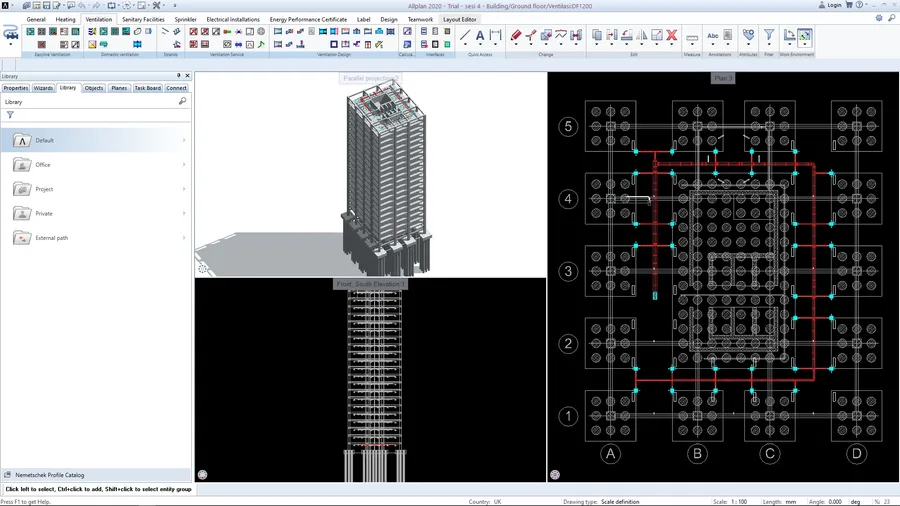Select the Dimension Line tool
This screenshot has height=506, width=900.
[x=495, y=36]
